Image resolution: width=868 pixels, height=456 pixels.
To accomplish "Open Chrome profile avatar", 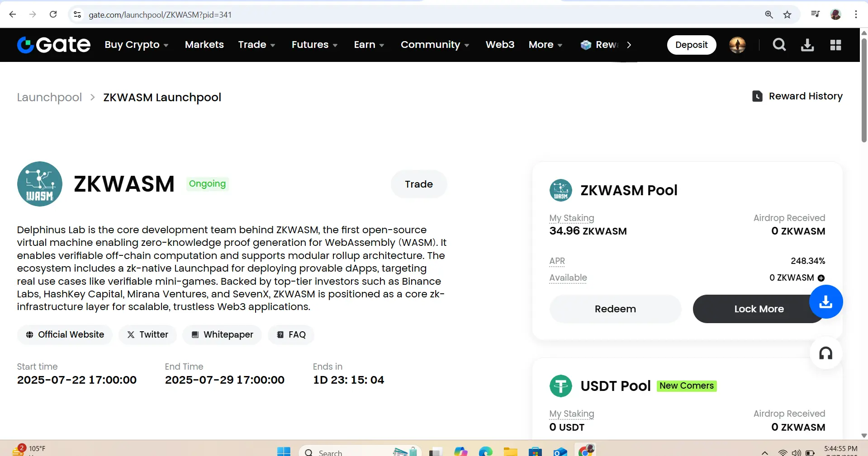I will pos(835,14).
